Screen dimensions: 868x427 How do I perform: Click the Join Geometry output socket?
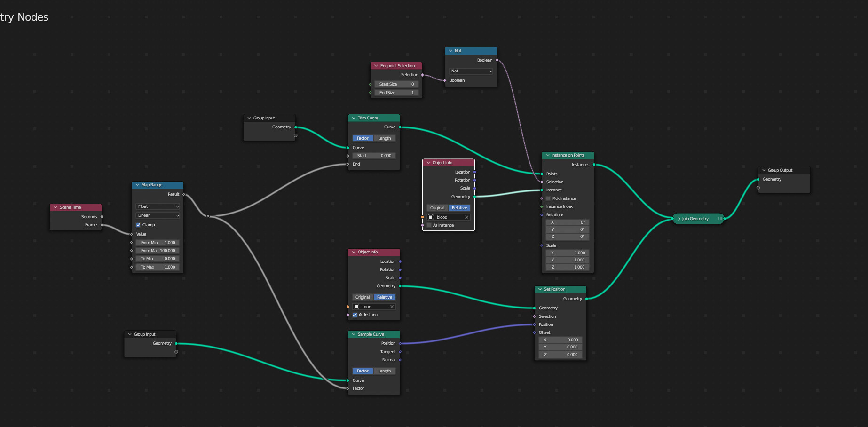pos(725,219)
